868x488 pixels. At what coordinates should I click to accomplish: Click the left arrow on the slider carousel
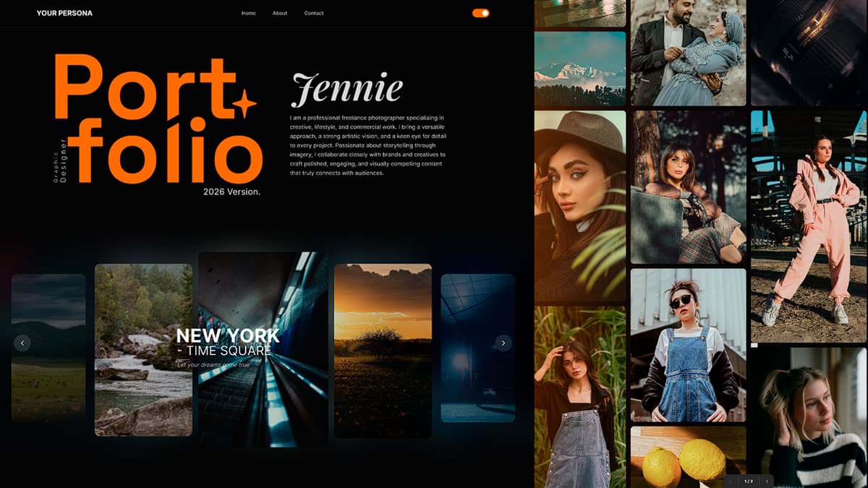tap(22, 343)
